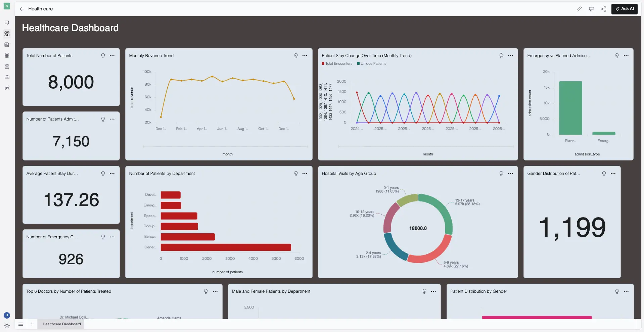This screenshot has height=332, width=644.
Task: Open options menu for Hospital Visits by Age Group
Action: click(x=511, y=174)
